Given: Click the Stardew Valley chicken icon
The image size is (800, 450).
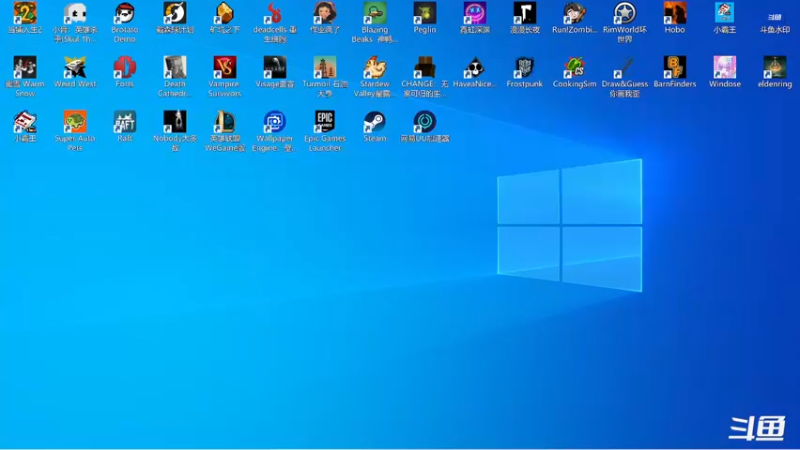Looking at the screenshot, I should point(374,67).
